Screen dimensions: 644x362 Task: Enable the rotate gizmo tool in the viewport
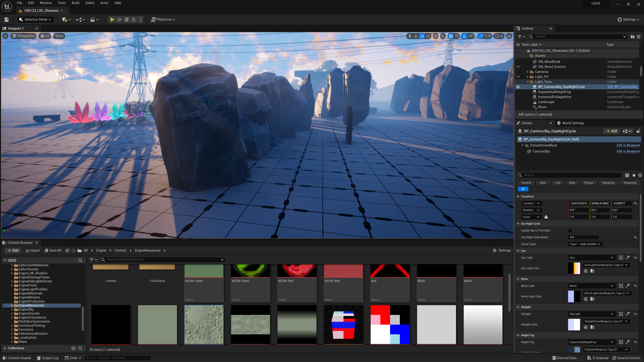[422, 36]
